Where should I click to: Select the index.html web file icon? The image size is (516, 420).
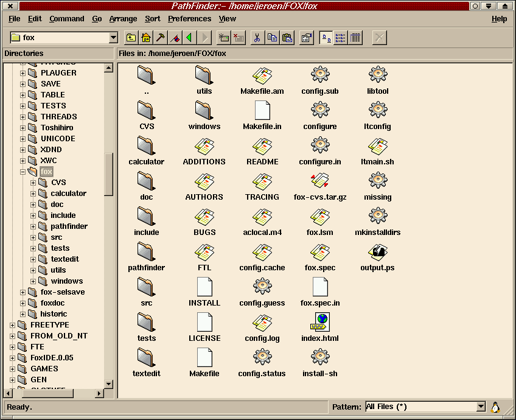click(x=320, y=322)
